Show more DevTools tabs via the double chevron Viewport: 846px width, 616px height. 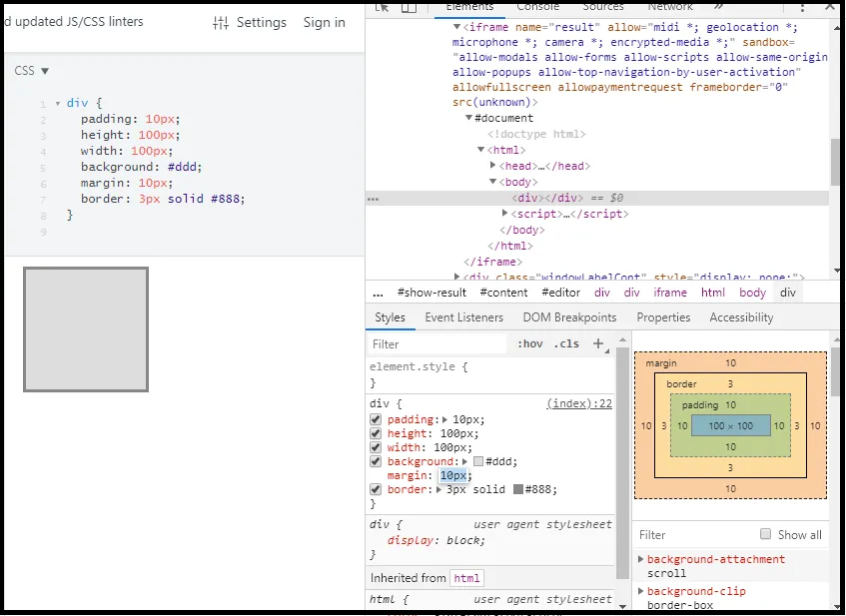point(718,7)
